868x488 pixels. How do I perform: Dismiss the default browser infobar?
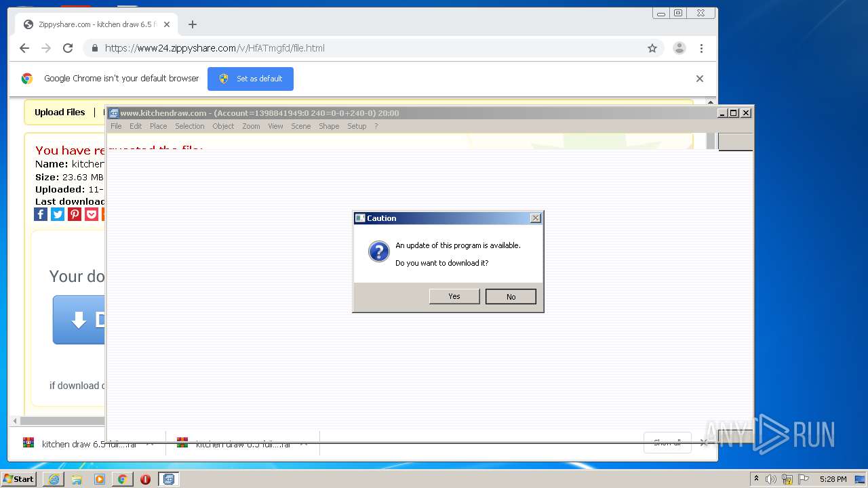(700, 79)
